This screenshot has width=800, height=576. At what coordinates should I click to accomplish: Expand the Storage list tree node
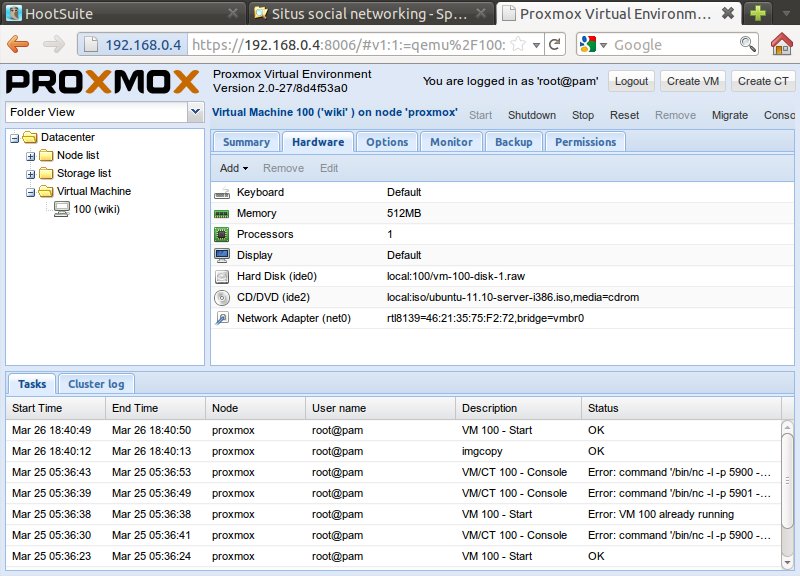point(31,174)
